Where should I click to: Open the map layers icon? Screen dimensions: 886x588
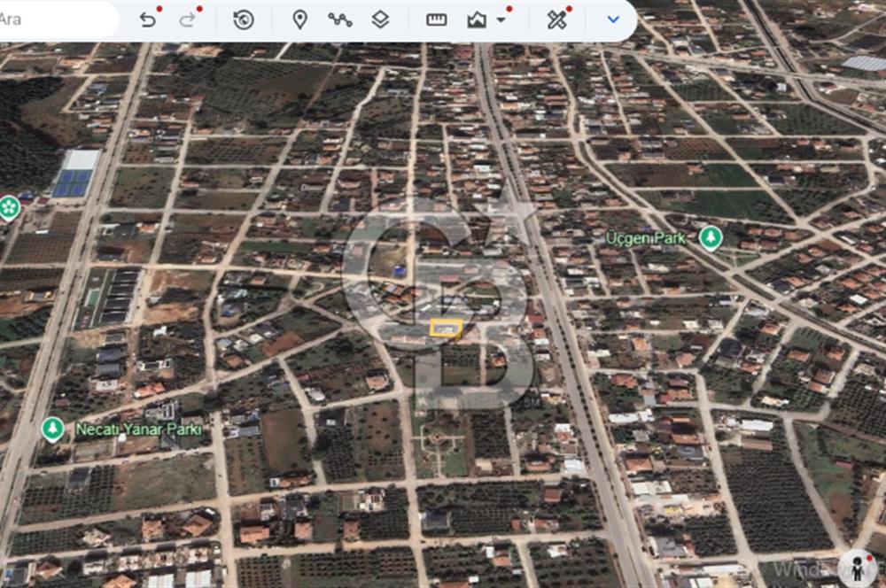[380, 19]
